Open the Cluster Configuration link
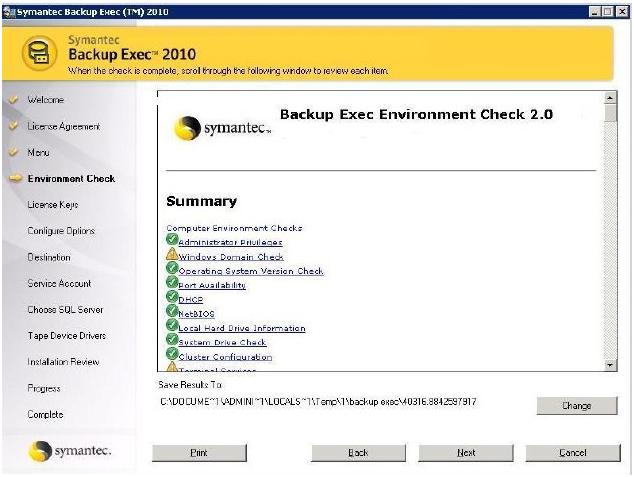Screen dimensions: 634x477 [x=225, y=357]
